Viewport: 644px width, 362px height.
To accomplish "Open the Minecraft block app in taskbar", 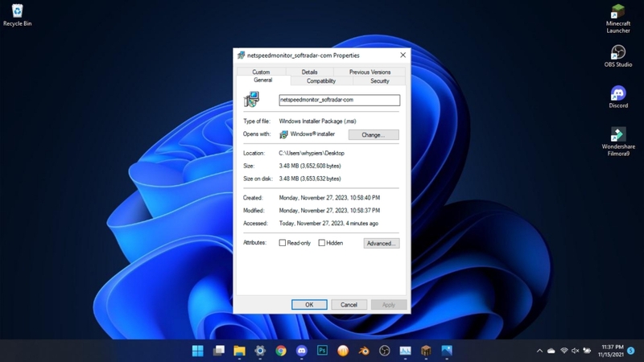I will [426, 351].
